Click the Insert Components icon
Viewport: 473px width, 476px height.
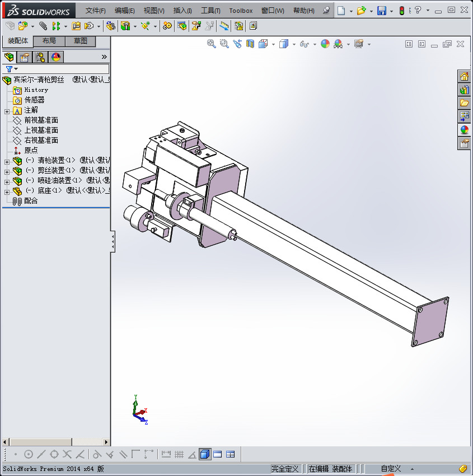pyautogui.click(x=23, y=26)
